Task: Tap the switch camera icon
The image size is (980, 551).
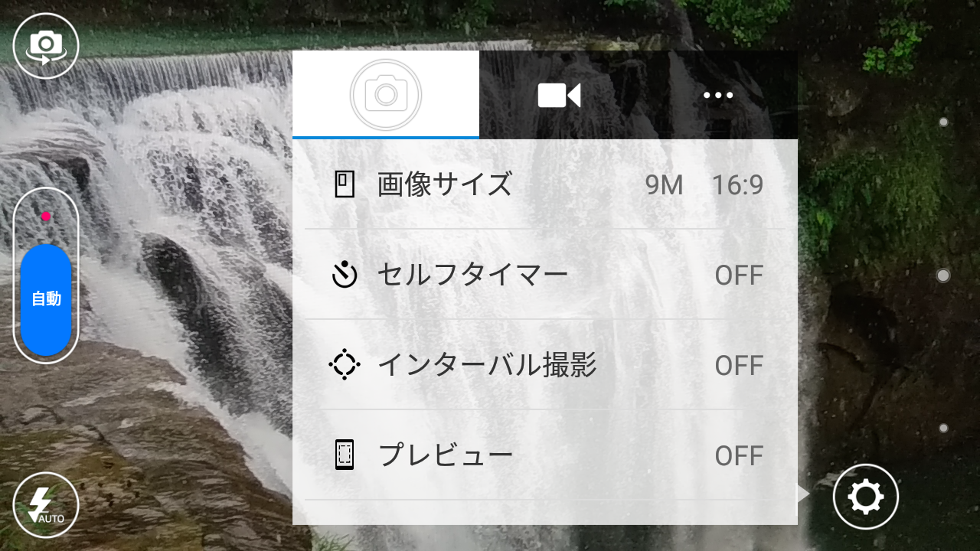Action: pos(46,45)
